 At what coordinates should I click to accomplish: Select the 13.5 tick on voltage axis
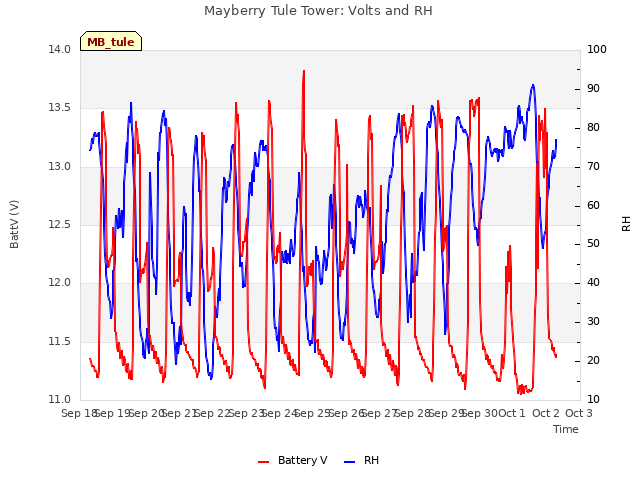click(59, 108)
